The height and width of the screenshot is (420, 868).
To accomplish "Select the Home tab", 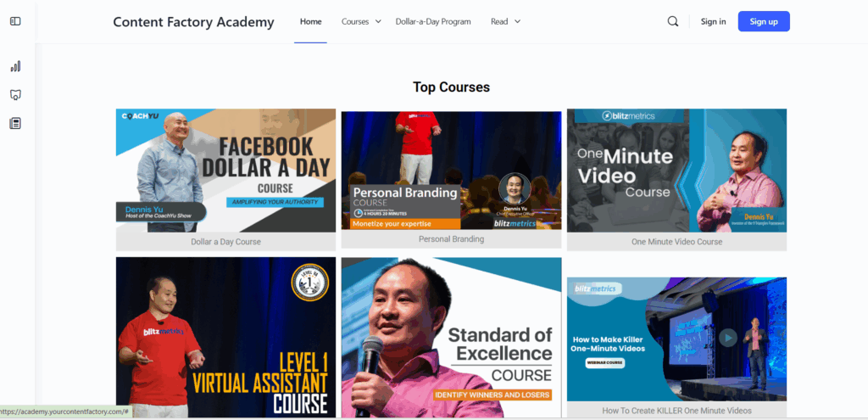I will (x=310, y=21).
